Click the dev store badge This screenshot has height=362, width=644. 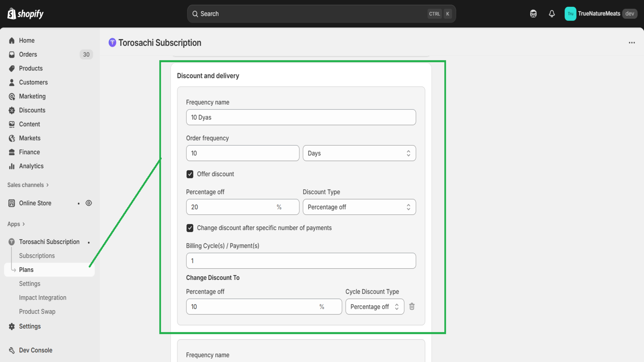click(630, 14)
